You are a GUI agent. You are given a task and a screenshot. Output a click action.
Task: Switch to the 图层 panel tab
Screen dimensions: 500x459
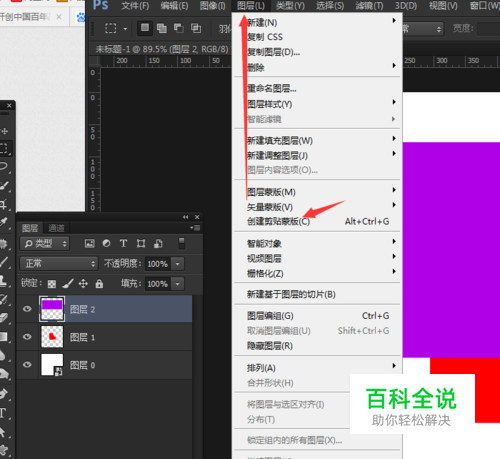(30, 228)
